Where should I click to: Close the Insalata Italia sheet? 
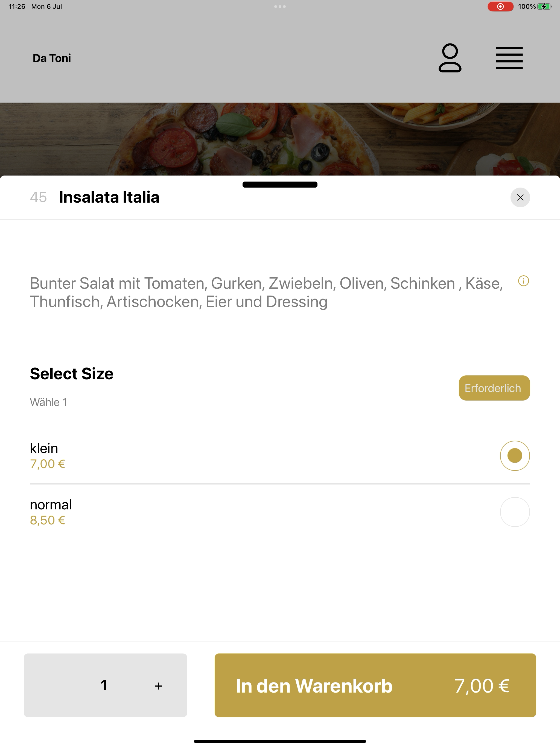pyautogui.click(x=520, y=198)
